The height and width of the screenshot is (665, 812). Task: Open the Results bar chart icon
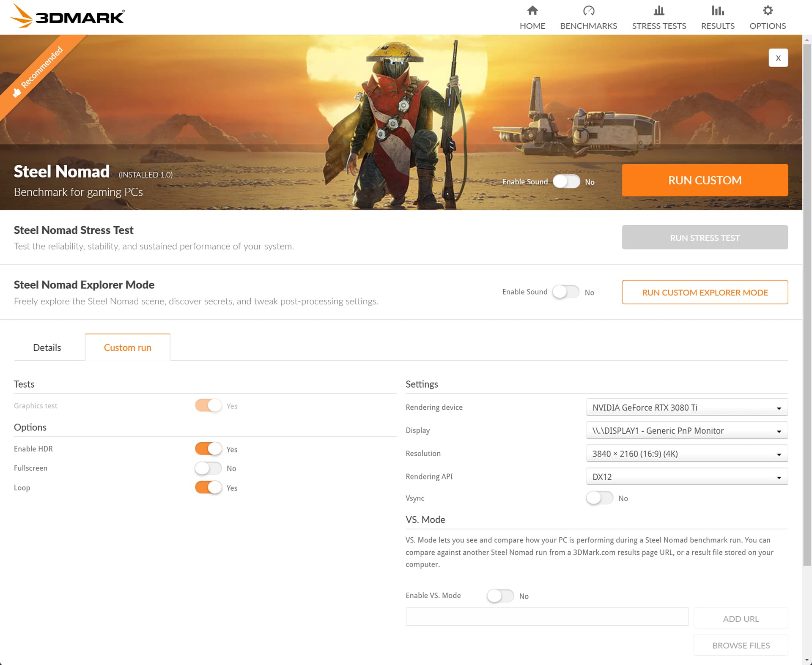point(718,10)
